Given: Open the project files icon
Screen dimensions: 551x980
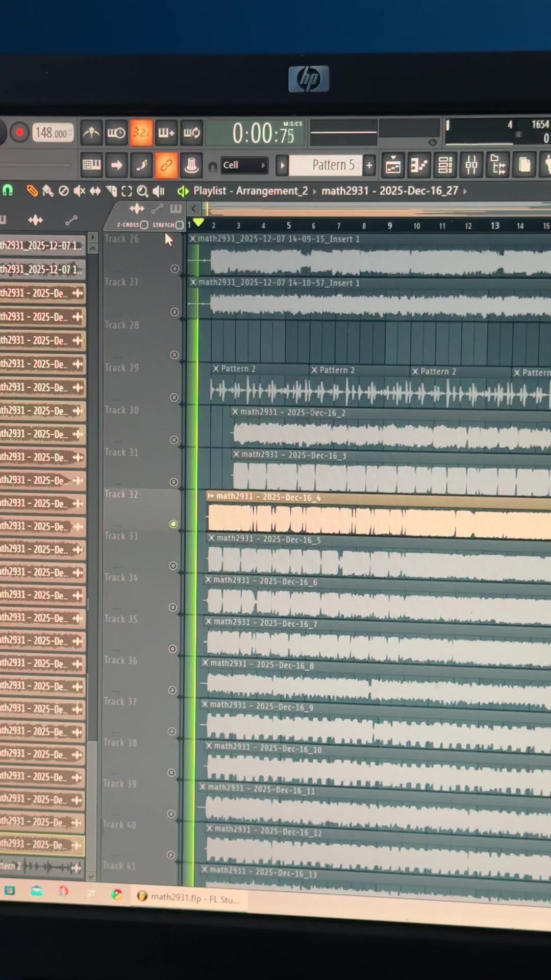Looking at the screenshot, I should [524, 165].
